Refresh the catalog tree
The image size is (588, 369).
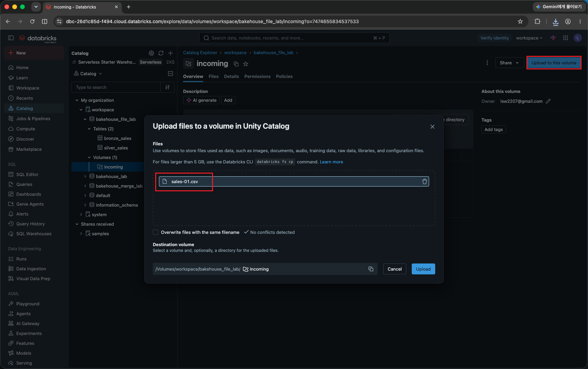pyautogui.click(x=161, y=53)
